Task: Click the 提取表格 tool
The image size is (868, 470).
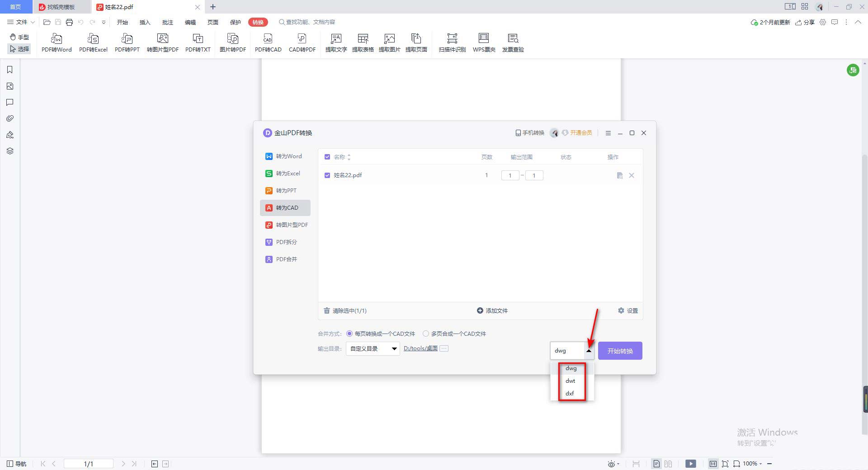Action: tap(363, 43)
